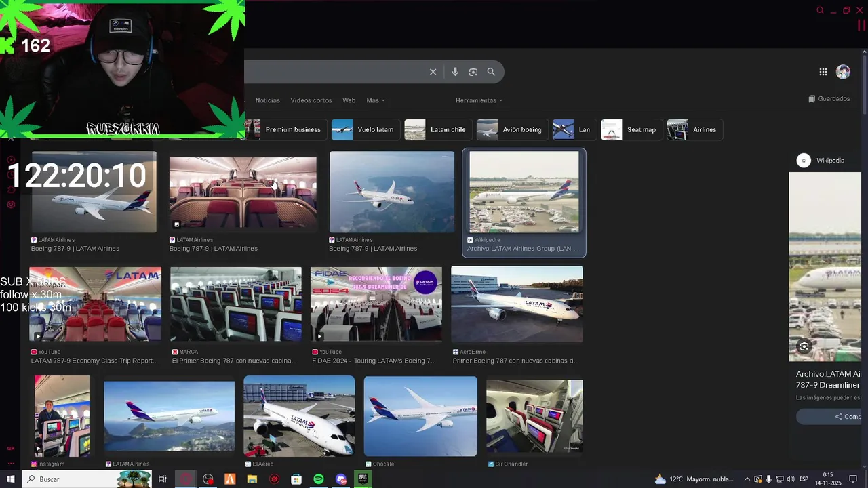Open the orange FL-style app taskbar icon
This screenshot has height=488, width=868.
[x=230, y=479]
